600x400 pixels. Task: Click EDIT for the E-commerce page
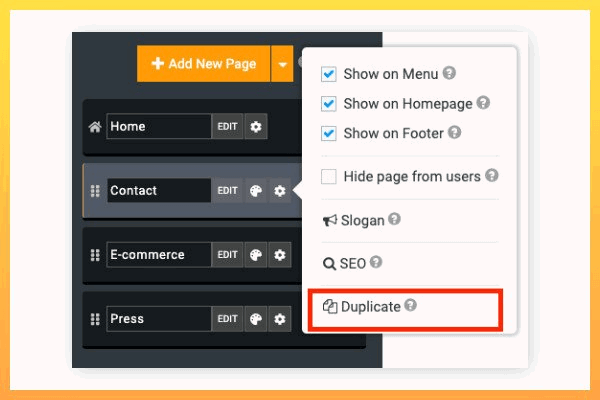[x=227, y=255]
